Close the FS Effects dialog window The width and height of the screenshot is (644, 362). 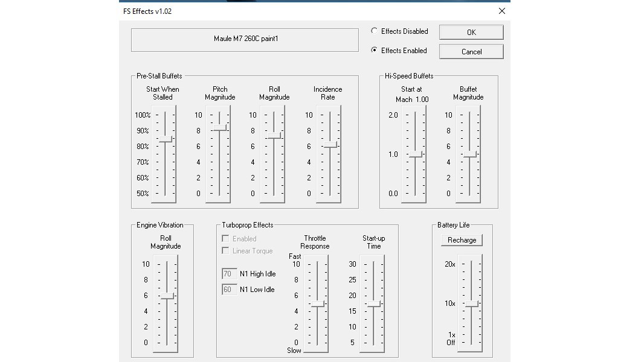click(x=502, y=11)
